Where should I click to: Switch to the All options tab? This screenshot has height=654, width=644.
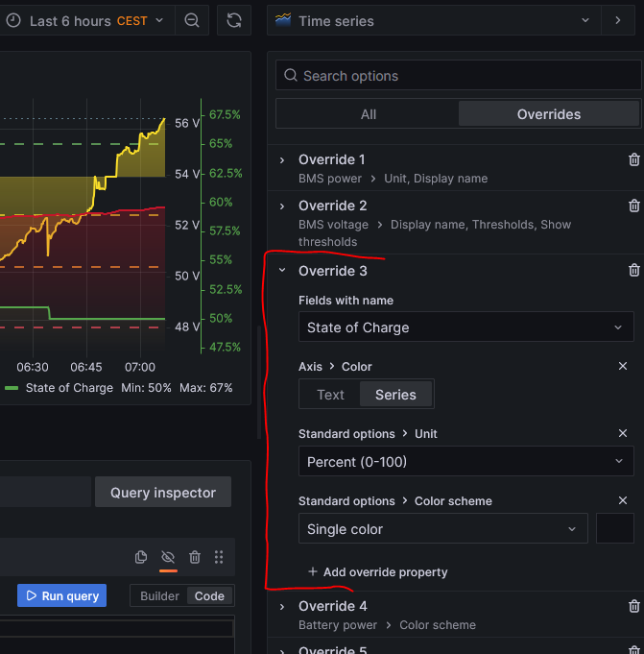click(x=368, y=114)
